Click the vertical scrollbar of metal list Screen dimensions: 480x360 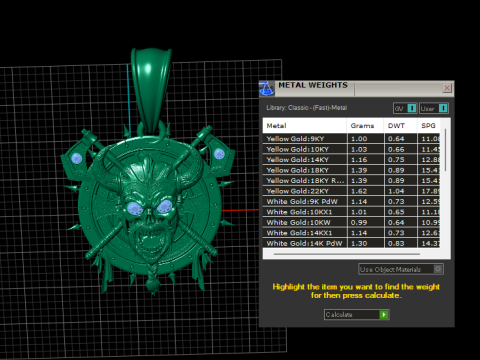coord(445,150)
